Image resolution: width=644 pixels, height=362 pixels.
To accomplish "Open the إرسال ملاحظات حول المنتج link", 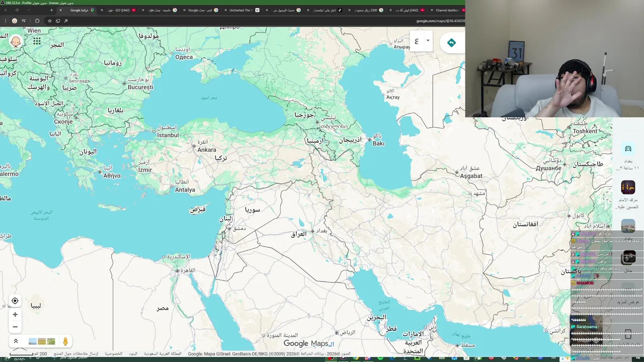I will (76, 354).
